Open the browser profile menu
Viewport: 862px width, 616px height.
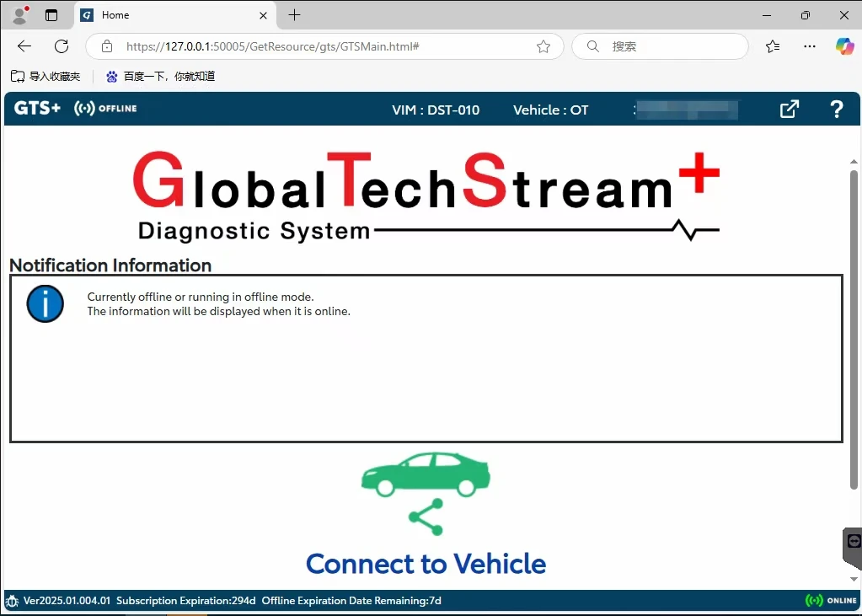[x=19, y=15]
